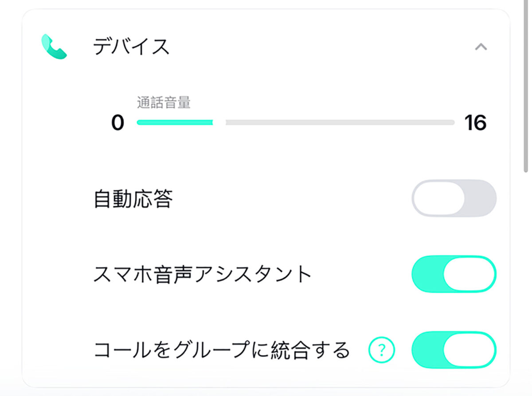The height and width of the screenshot is (396, 532).
Task: Click the 通話音量 slider label
Action: (164, 103)
